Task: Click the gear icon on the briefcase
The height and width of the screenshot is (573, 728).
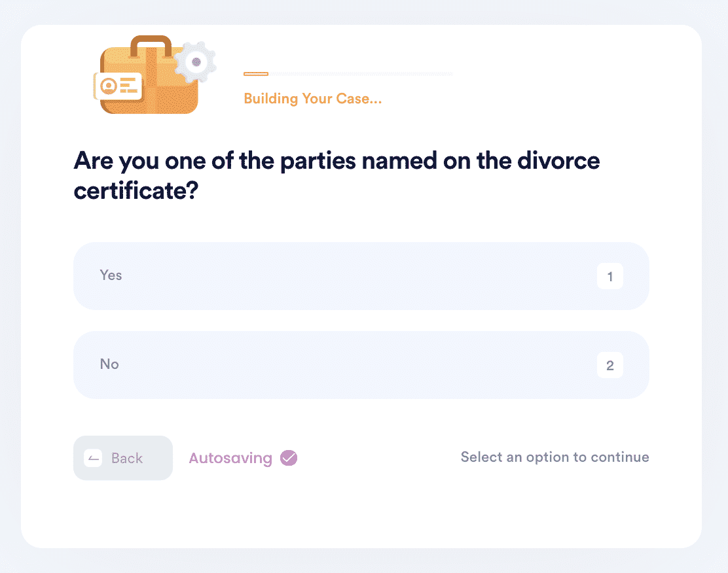Action: 196,62
